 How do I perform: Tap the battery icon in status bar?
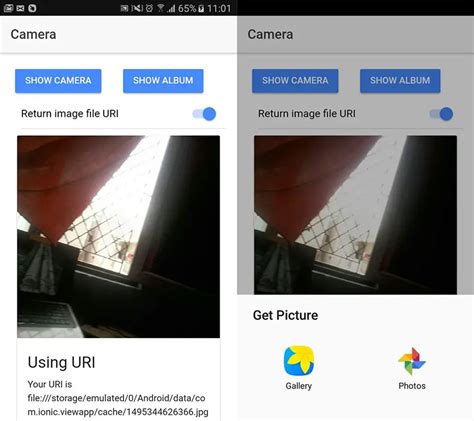[201, 8]
